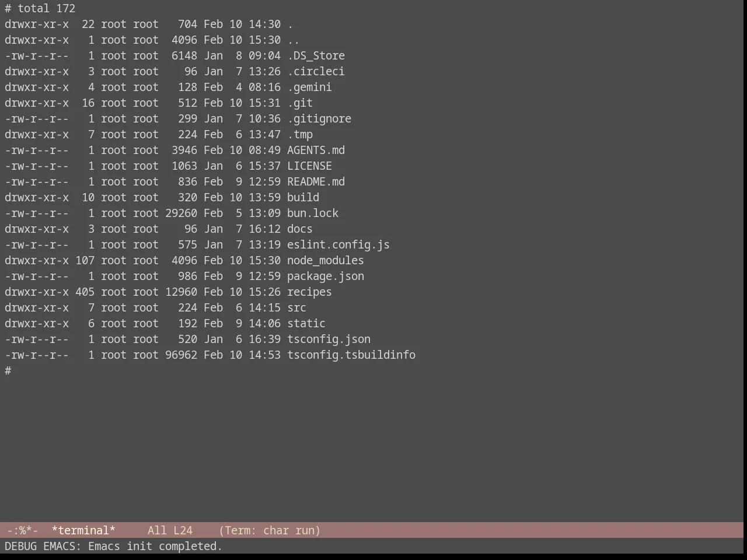The width and height of the screenshot is (747, 560).
Task: Click tsconfig.tsbuildinfo file name
Action: (x=351, y=355)
